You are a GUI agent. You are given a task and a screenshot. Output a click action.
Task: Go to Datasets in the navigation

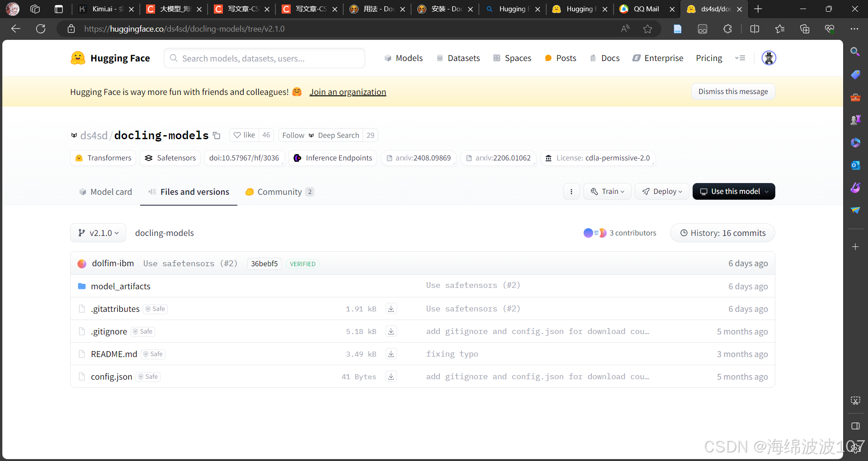pos(458,58)
